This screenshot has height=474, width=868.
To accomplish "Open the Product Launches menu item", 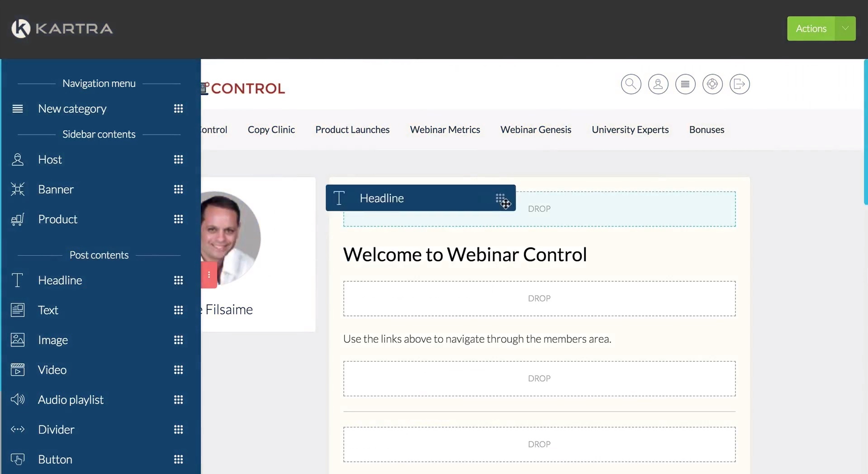I will pos(352,129).
